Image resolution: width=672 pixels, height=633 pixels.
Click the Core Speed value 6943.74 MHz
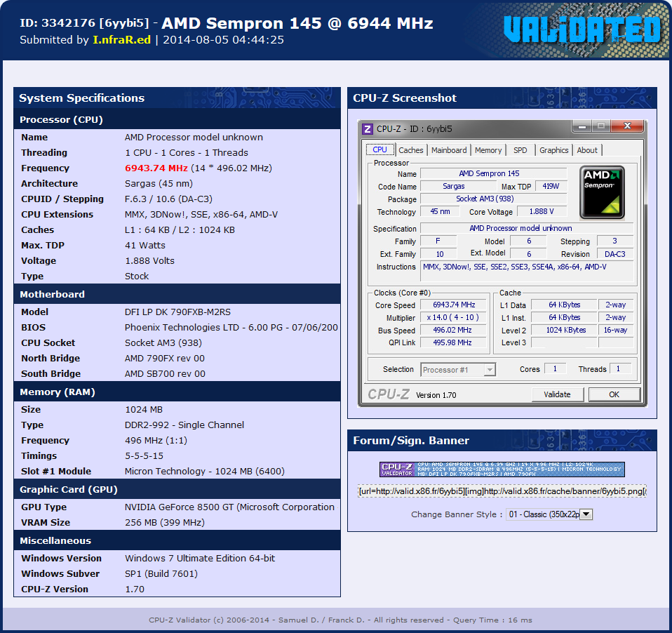(x=454, y=305)
